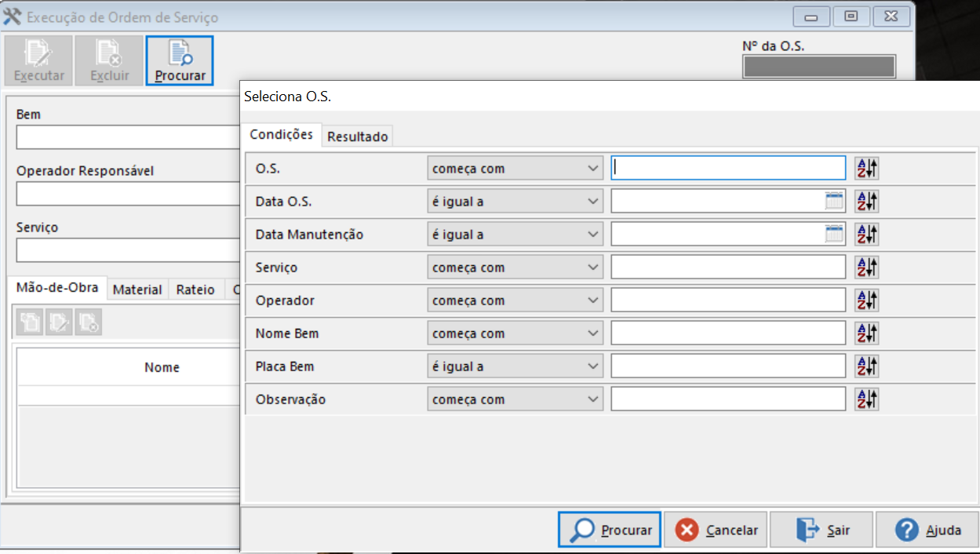Select the Rateio tab
980x554 pixels.
[x=195, y=290]
